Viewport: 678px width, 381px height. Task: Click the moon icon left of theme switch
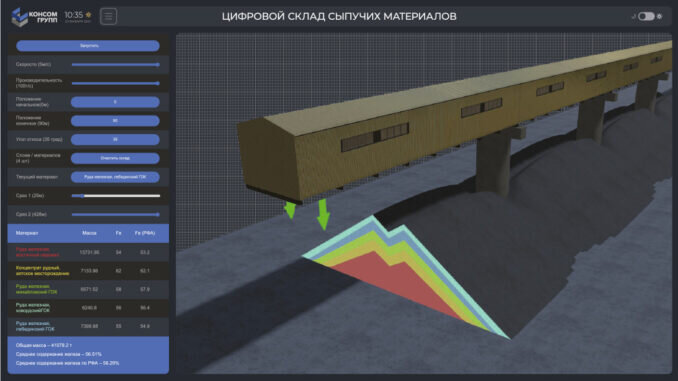tap(633, 16)
